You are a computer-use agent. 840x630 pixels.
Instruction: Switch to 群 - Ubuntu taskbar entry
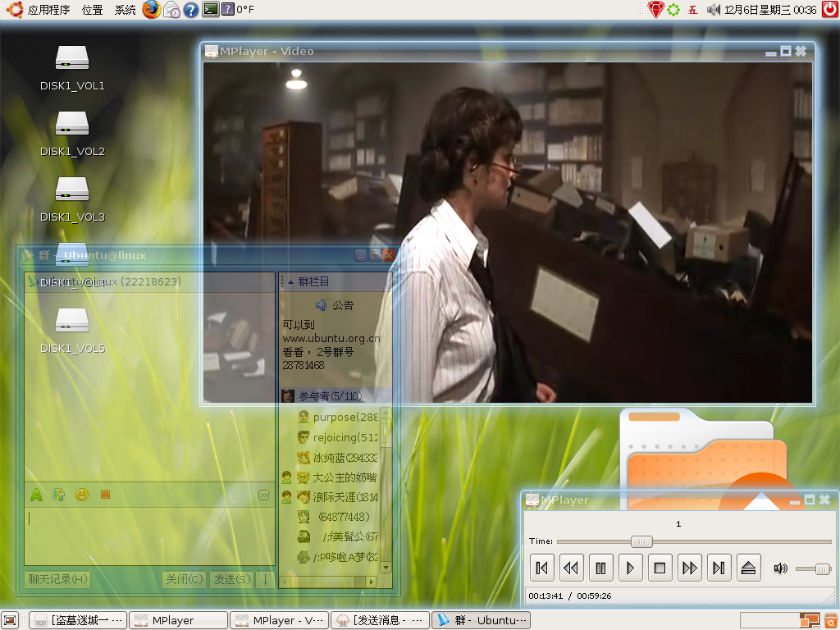point(481,620)
